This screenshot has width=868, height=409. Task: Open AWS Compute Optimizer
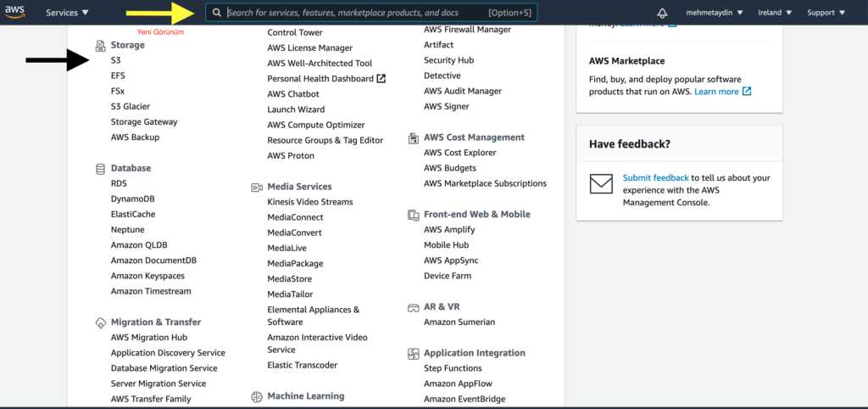click(316, 126)
